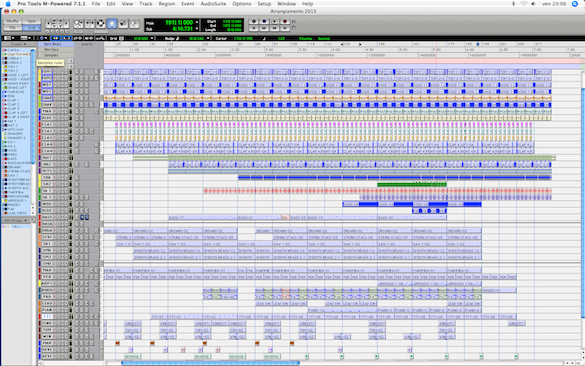The image size is (585, 366).
Task: Select the highlighted Grabber tool
Action: click(112, 24)
